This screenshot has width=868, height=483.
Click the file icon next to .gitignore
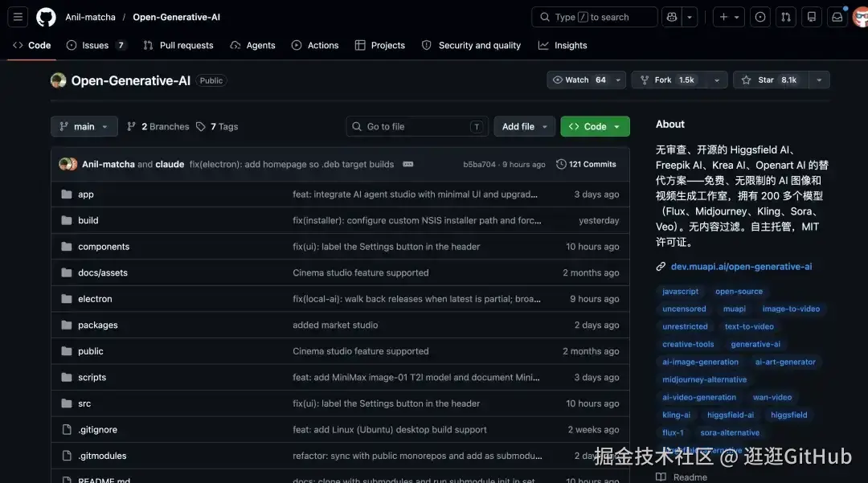[67, 430]
